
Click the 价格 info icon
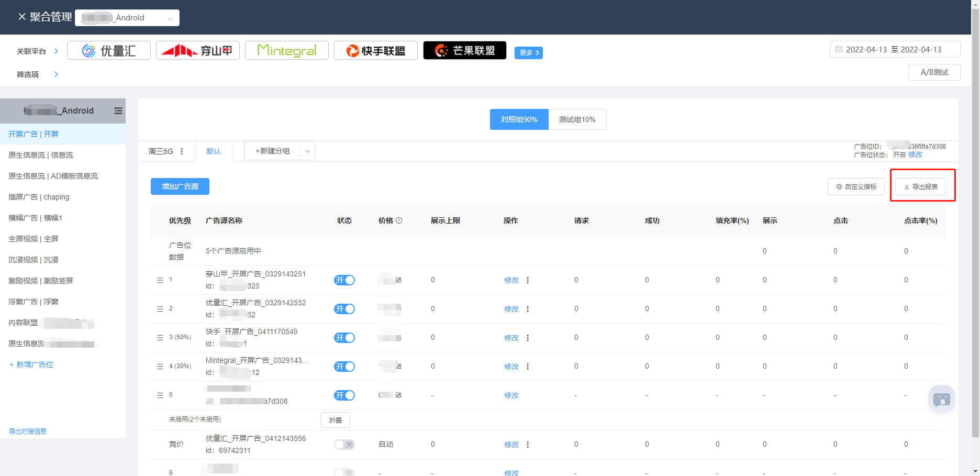coord(399,220)
